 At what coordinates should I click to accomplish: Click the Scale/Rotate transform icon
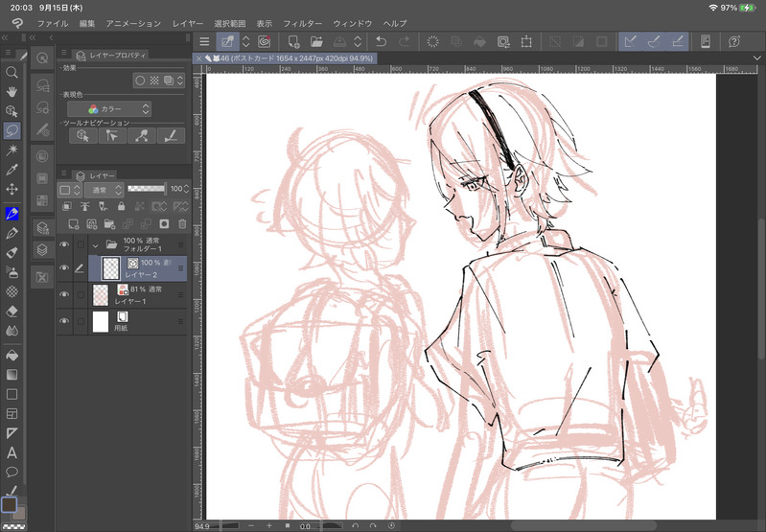pyautogui.click(x=526, y=41)
